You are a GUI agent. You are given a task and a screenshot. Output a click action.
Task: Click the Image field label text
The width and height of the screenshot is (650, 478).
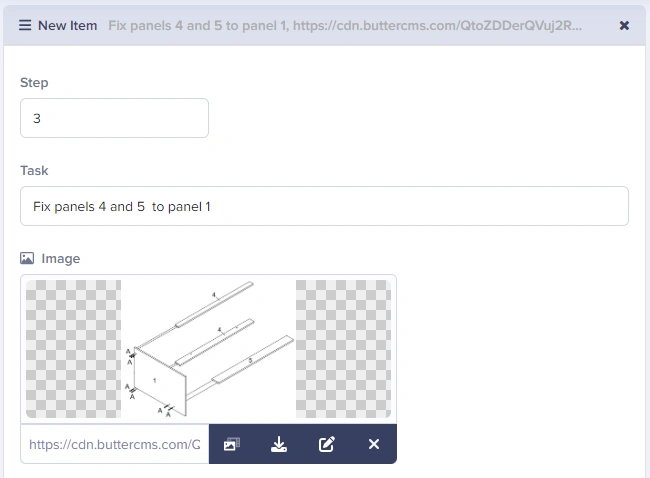(x=61, y=258)
